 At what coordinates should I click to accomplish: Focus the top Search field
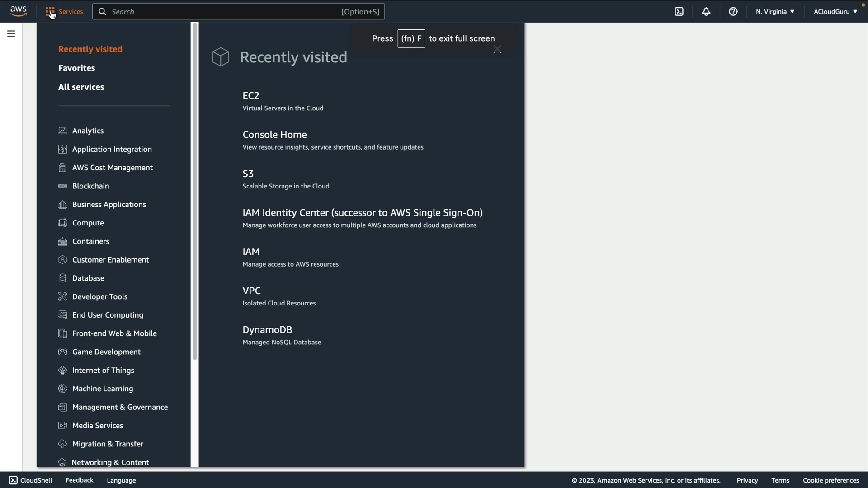click(x=226, y=12)
